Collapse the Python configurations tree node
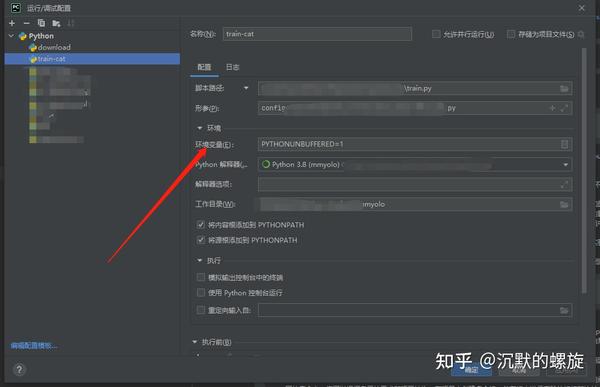This screenshot has height=387, width=600. click(x=11, y=36)
